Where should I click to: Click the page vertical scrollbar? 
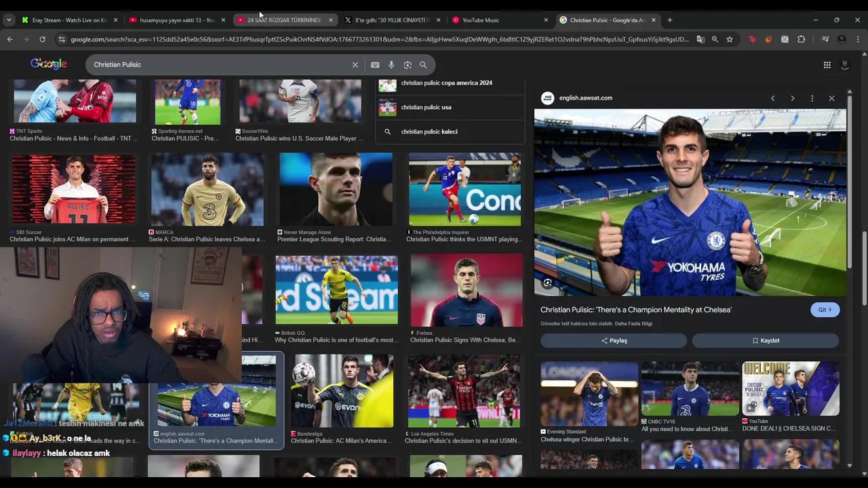click(865, 268)
